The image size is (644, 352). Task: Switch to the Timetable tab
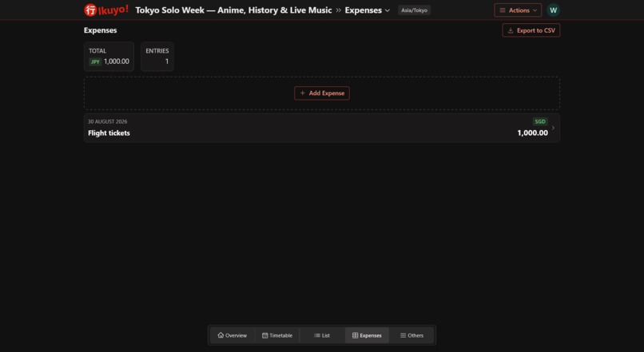tap(277, 335)
